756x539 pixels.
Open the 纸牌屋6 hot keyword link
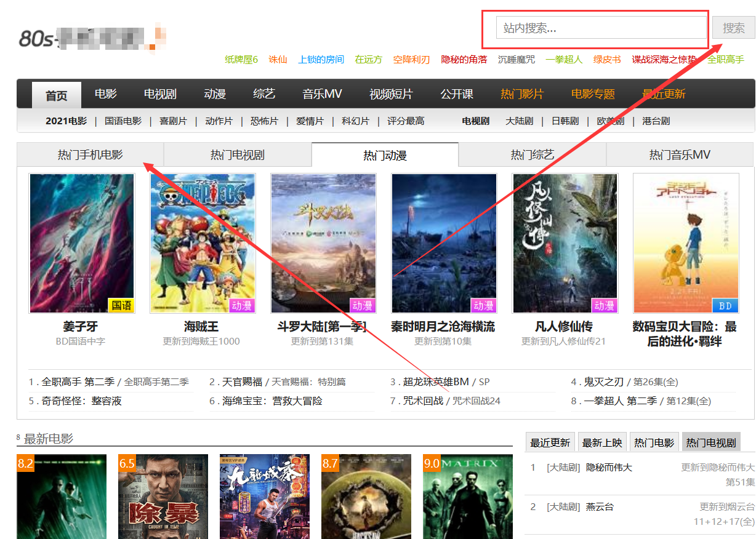pos(241,60)
